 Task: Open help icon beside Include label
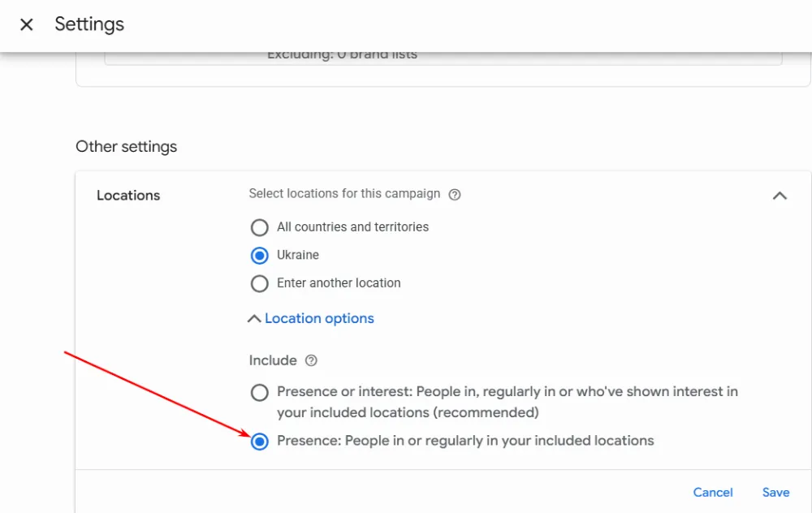311,360
